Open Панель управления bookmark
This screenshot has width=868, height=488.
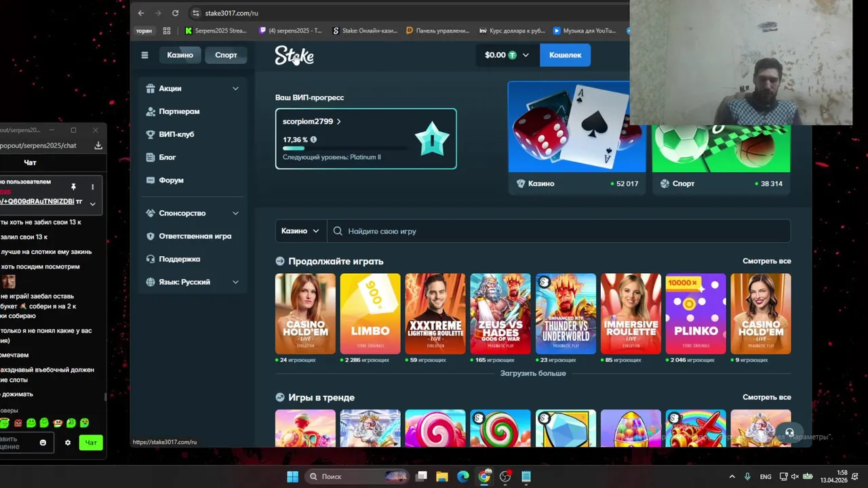[437, 30]
